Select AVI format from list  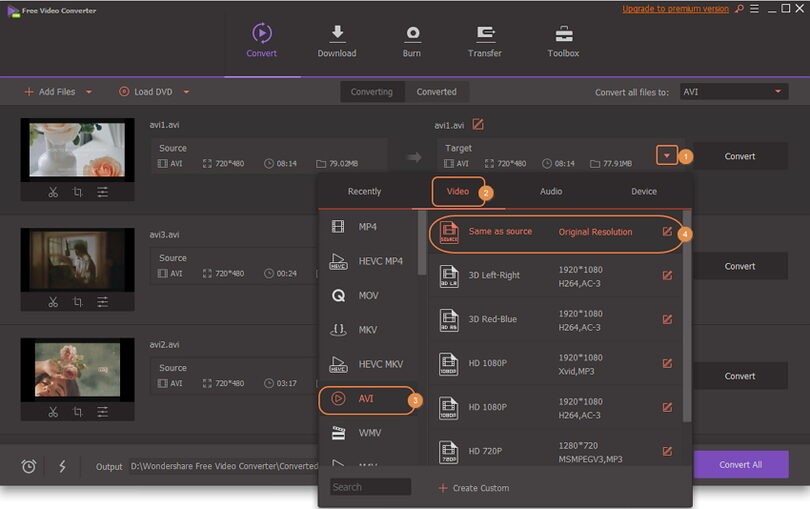click(x=367, y=399)
